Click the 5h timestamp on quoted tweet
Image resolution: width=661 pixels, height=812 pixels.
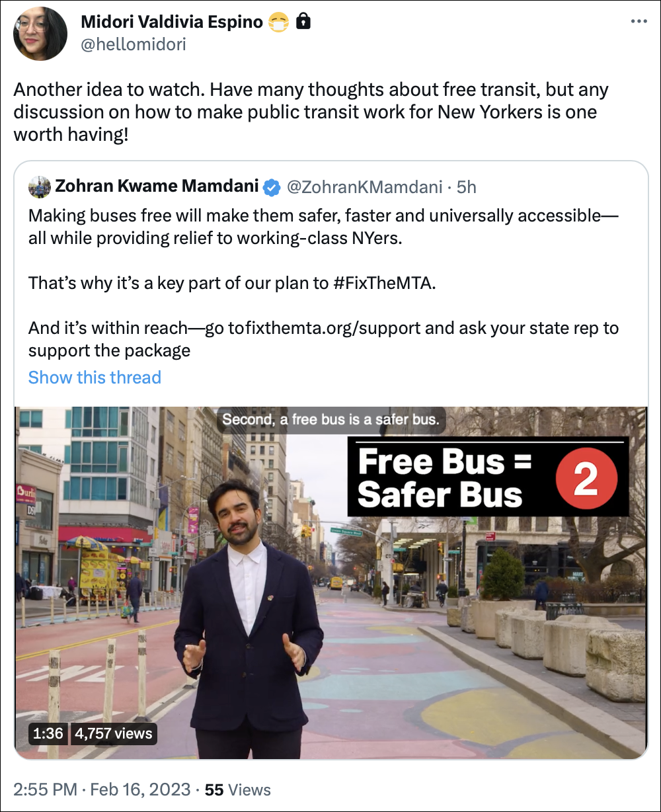466,187
